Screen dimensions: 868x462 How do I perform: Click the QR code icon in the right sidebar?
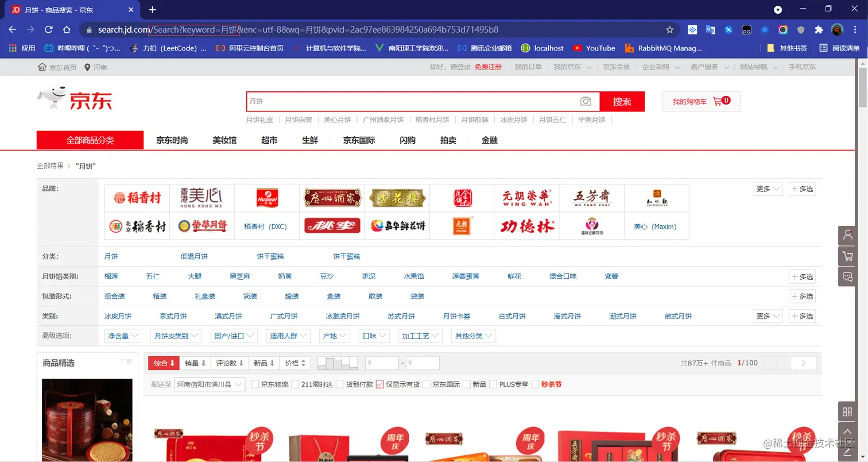coord(847,411)
